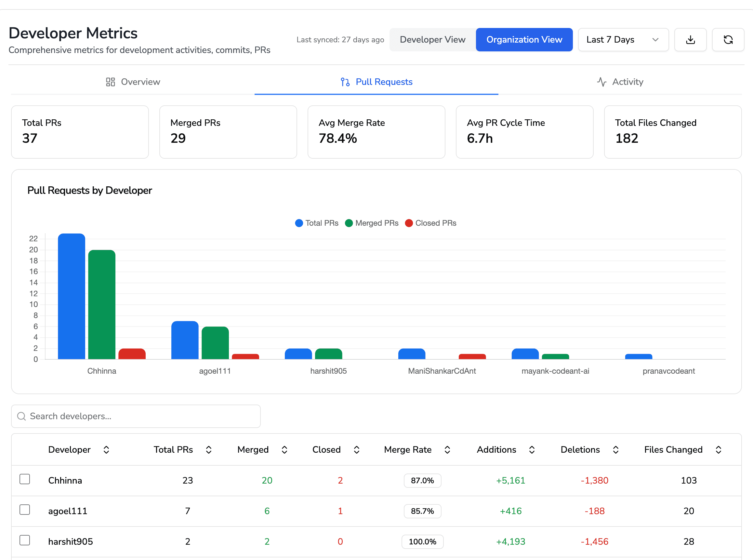Sort by Deletions column sort arrows
Viewport: 753px width, 560px height.
point(616,449)
